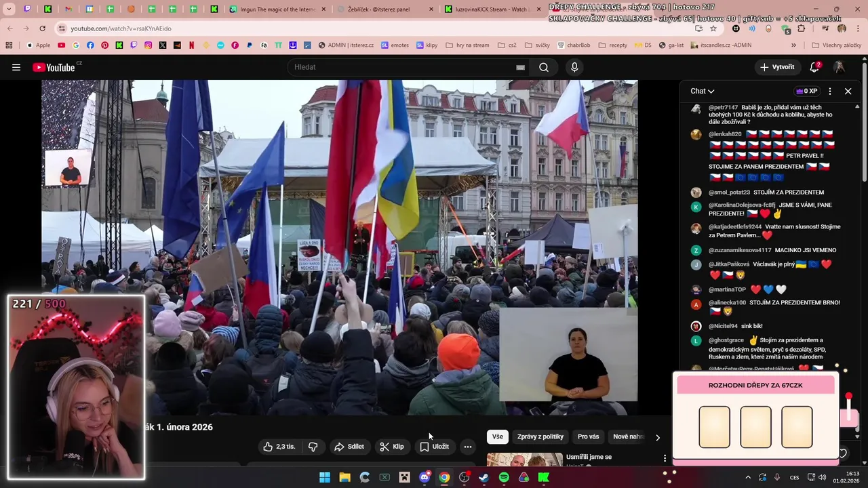The width and height of the screenshot is (868, 488).
Task: Open options for Usmířili jsme se video
Action: [x=665, y=459]
